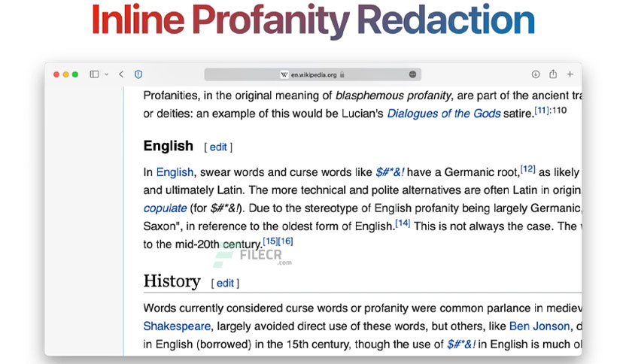Open the Dialogues of the Gods link
This screenshot has height=364, width=629.
coord(444,114)
